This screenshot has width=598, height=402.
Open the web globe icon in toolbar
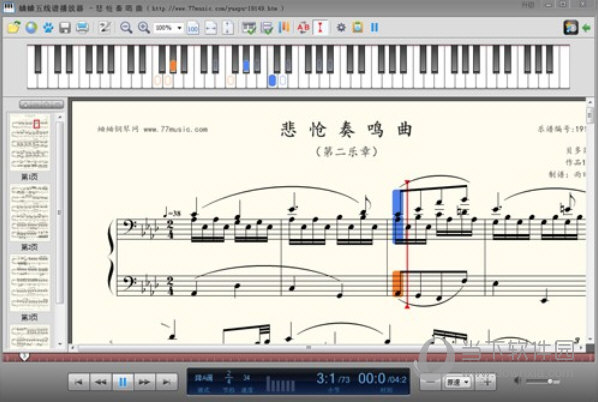coord(31,27)
